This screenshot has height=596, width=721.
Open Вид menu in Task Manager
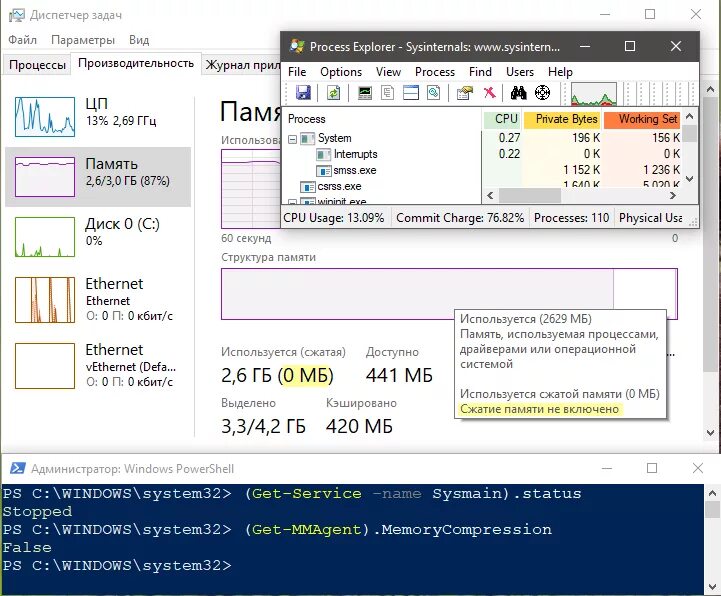(139, 40)
